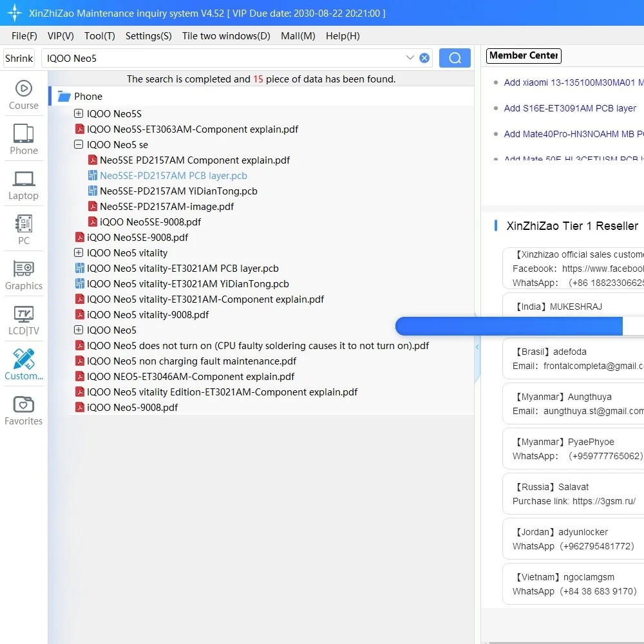The image size is (644, 644).
Task: Click the XinZhiZao star logo in the title bar
Action: coord(14,13)
